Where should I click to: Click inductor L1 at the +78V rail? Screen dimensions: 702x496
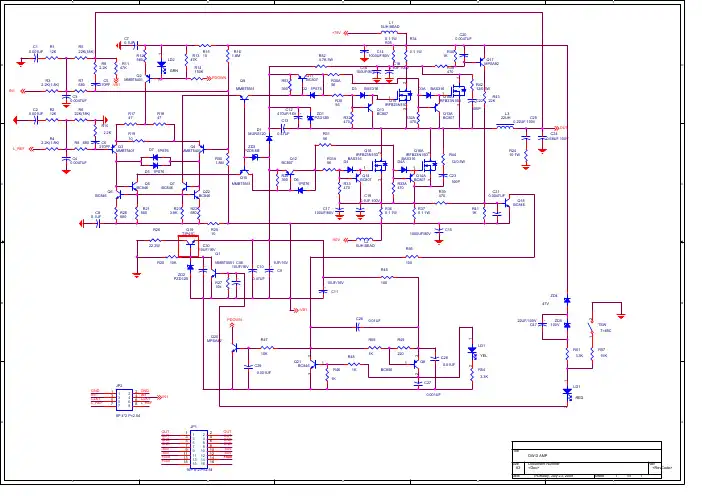click(x=389, y=33)
